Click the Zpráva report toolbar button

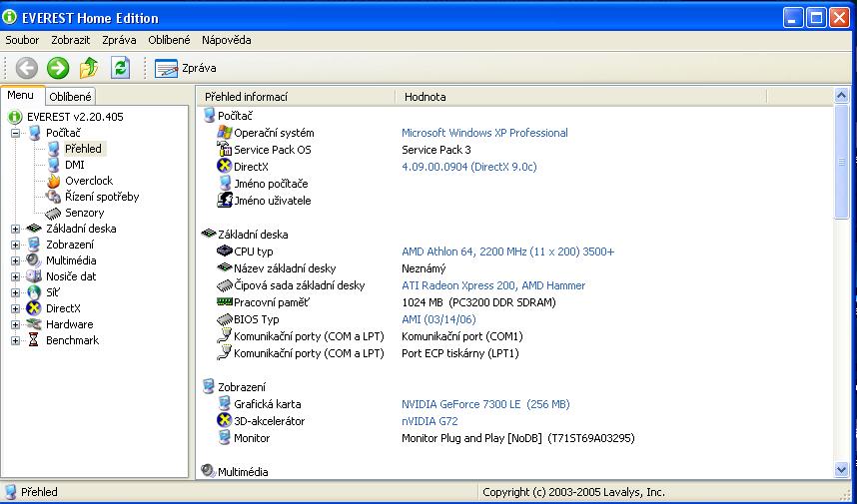tap(186, 68)
